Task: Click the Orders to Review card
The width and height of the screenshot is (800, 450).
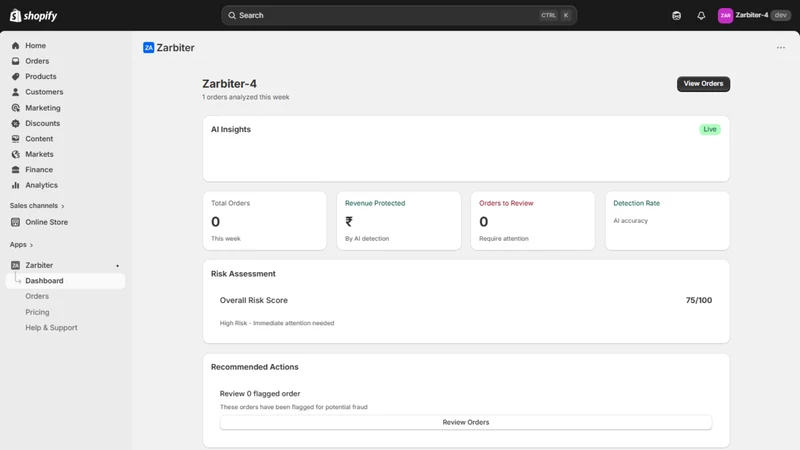Action: pos(533,220)
